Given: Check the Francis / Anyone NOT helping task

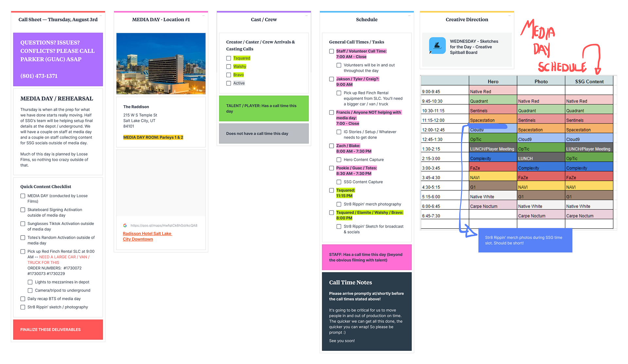Looking at the screenshot, I should click(331, 113).
